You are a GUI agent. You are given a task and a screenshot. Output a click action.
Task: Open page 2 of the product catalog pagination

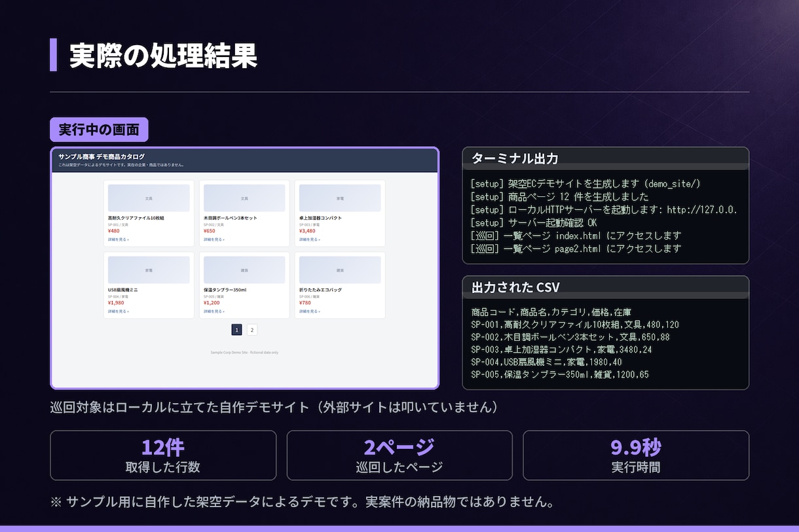[252, 330]
